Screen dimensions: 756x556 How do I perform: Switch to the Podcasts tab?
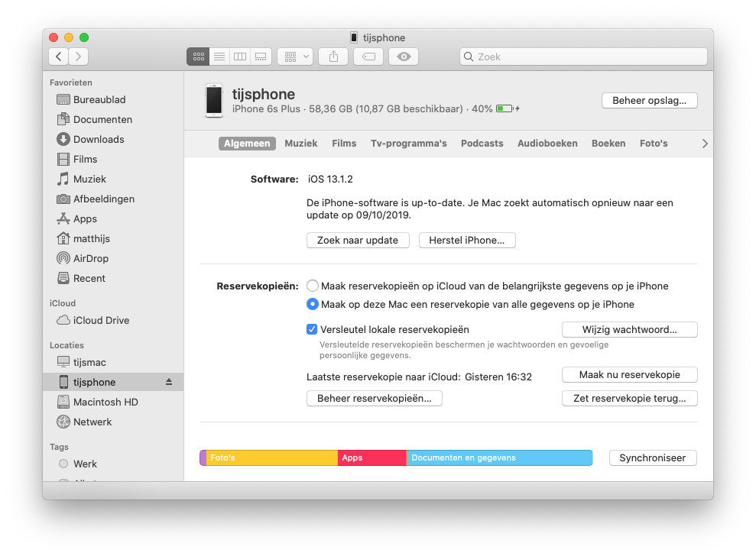pyautogui.click(x=482, y=144)
